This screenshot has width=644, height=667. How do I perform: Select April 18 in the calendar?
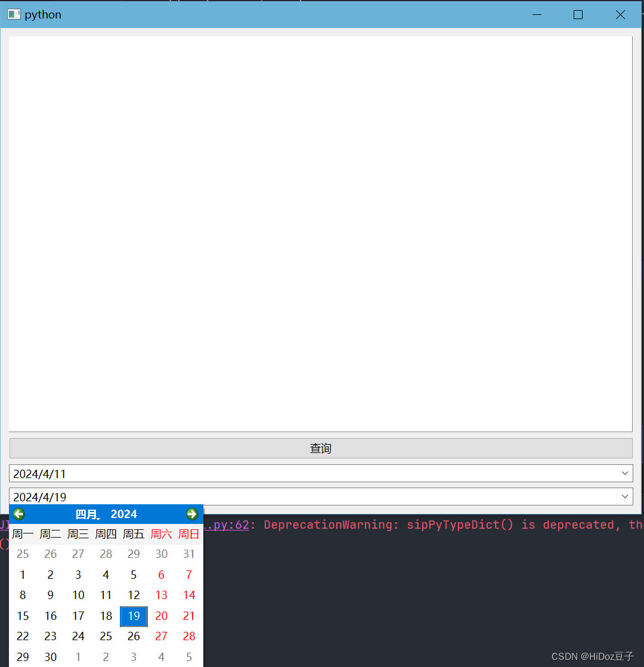106,616
